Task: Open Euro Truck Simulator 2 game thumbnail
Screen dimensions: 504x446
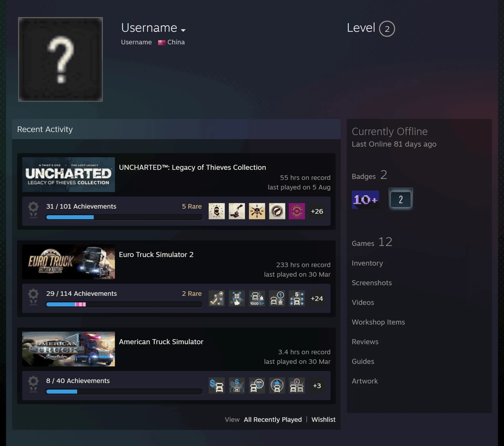Action: click(69, 262)
